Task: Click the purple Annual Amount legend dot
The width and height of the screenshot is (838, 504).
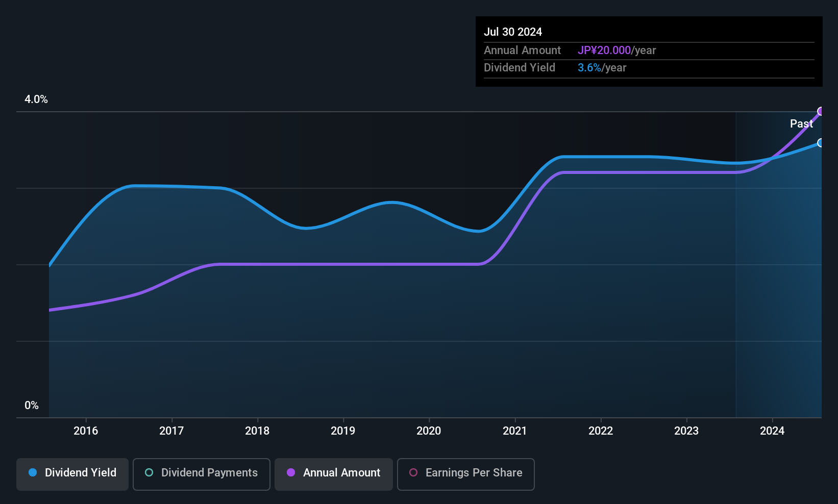Action: click(291, 472)
